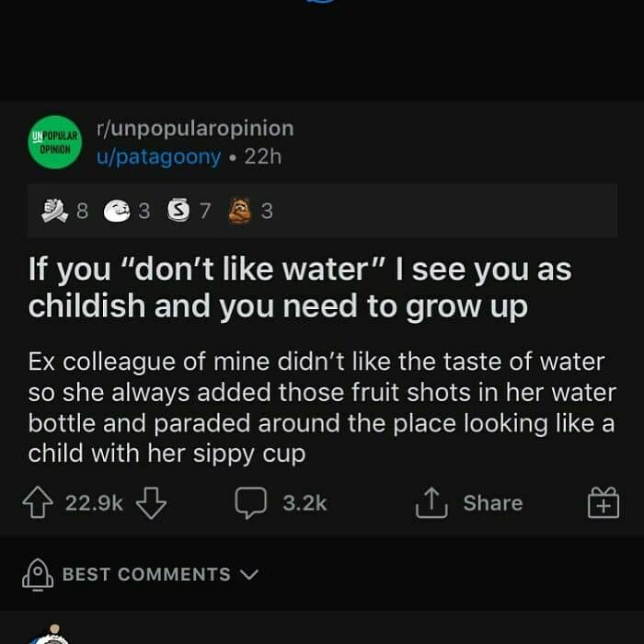Click the 3.2k comments count
This screenshot has width=644, height=644.
(x=305, y=503)
